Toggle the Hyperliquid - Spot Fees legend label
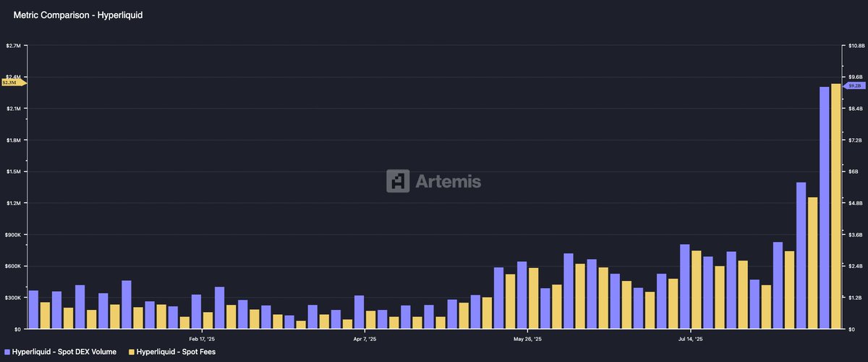868x362 pixels. [176, 352]
